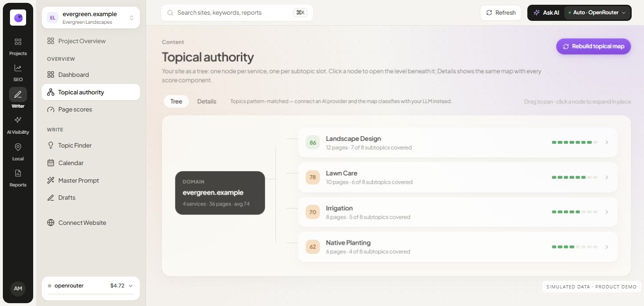Click the Ask AI button
This screenshot has width=644, height=306.
click(x=546, y=13)
